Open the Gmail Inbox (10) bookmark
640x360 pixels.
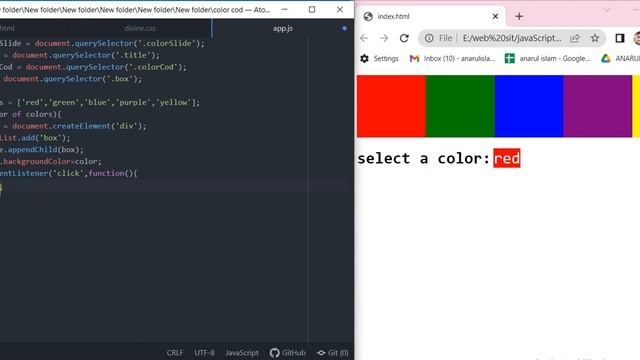click(x=452, y=58)
